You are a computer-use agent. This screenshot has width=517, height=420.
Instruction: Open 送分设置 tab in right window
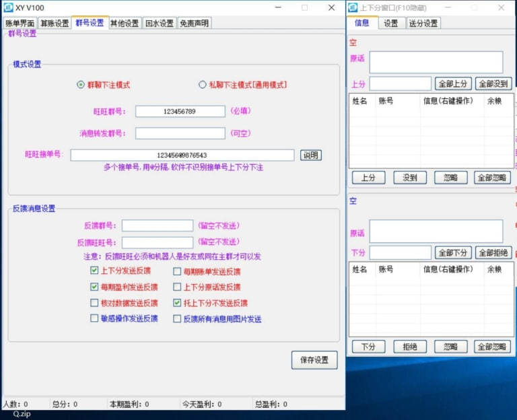423,23
